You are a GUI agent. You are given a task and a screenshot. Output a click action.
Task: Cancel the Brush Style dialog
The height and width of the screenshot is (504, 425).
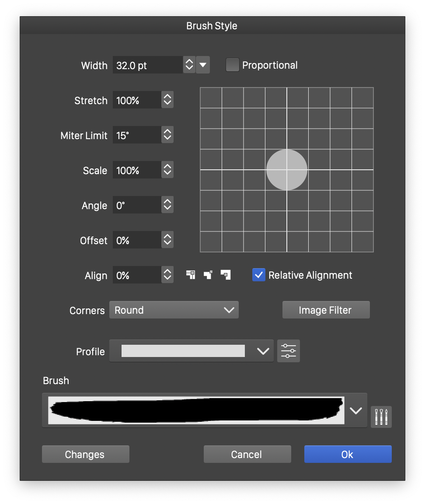(x=247, y=454)
